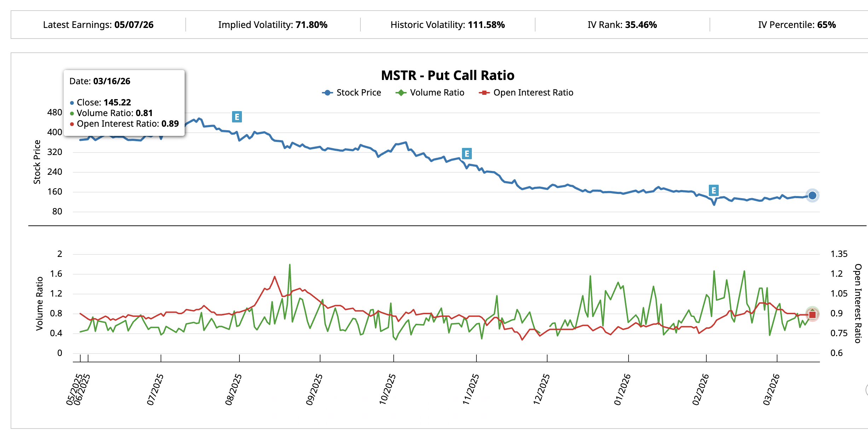Click the IV Rank 35.46% stat
Viewport: 868px width, 431px height.
(622, 25)
